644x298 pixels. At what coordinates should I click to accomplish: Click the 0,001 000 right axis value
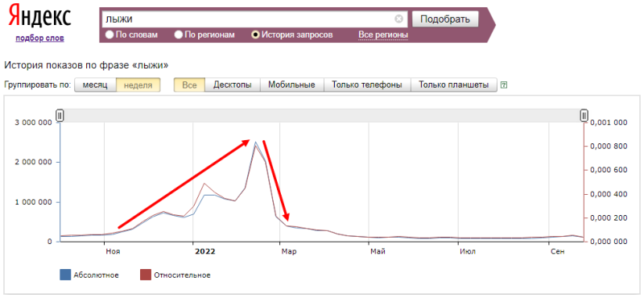click(609, 122)
